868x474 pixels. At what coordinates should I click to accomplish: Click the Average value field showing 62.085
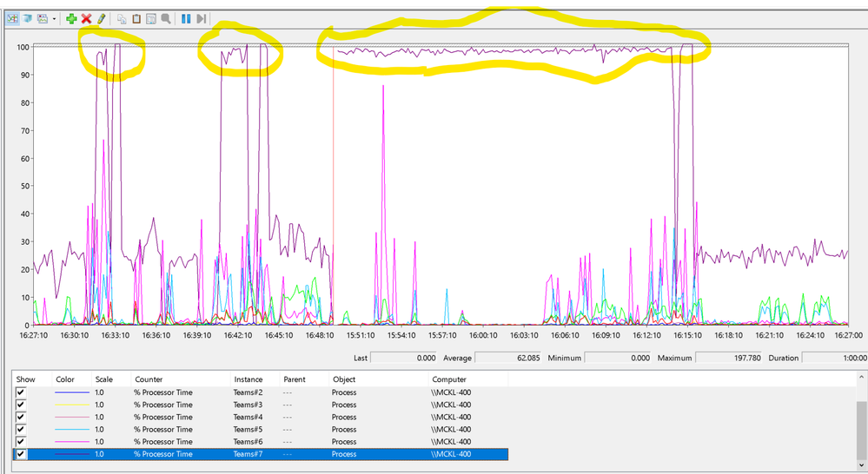click(507, 358)
